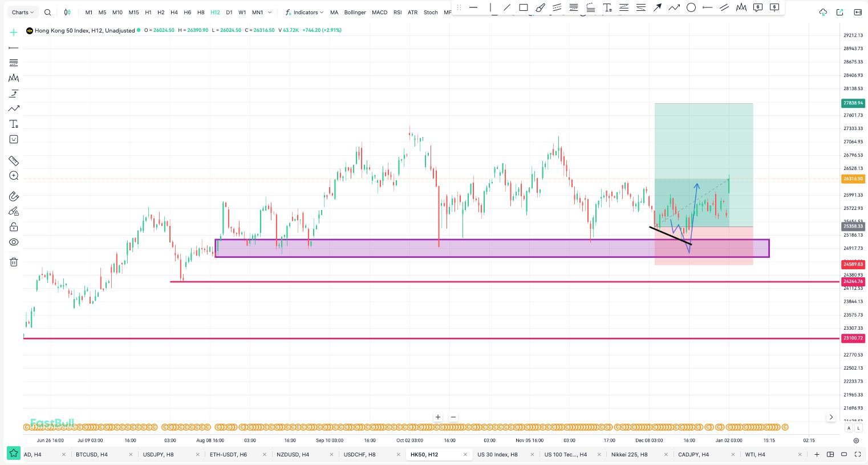Toggle drawings visibility with the eye icon
Image resolution: width=868 pixels, height=465 pixels.
pos(14,242)
